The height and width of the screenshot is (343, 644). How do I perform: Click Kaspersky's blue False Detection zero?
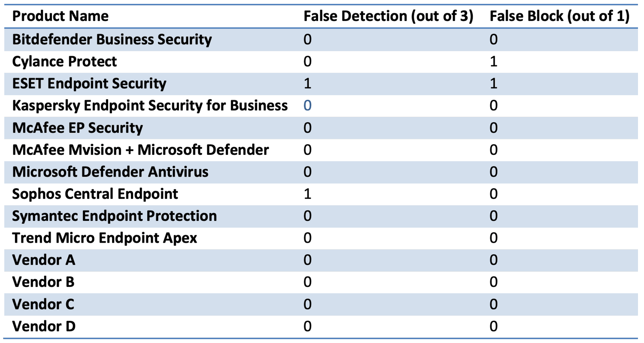307,105
